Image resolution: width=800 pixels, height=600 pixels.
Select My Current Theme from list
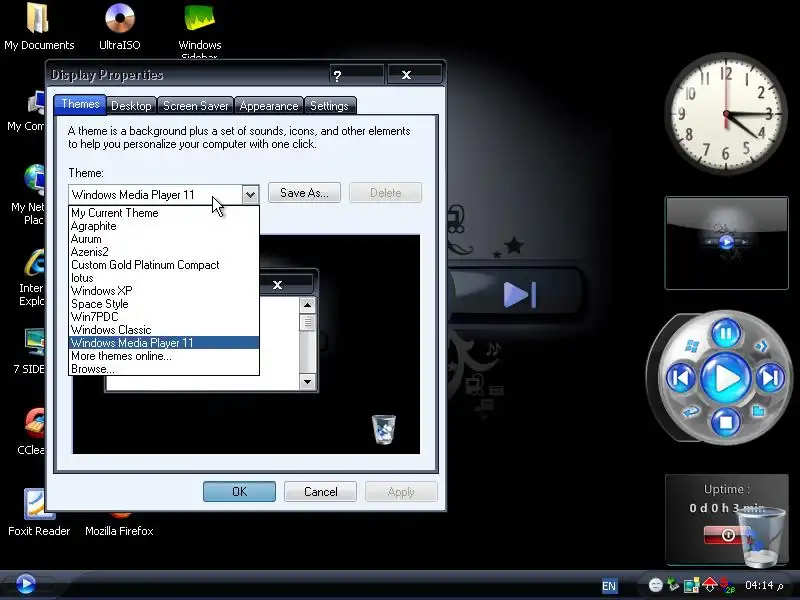point(164,213)
